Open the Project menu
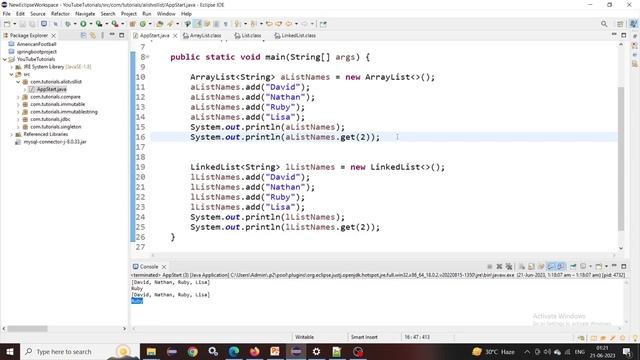The height and width of the screenshot is (360, 640). point(129,13)
